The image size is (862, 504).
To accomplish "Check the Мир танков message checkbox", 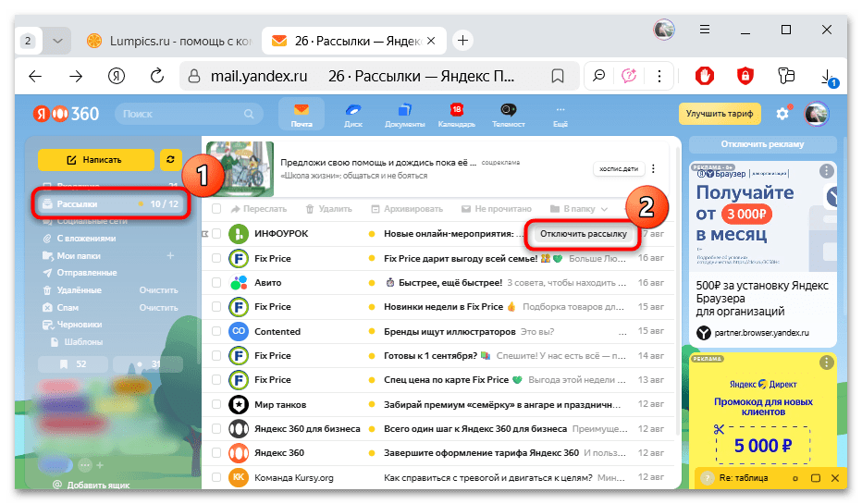I will point(216,404).
